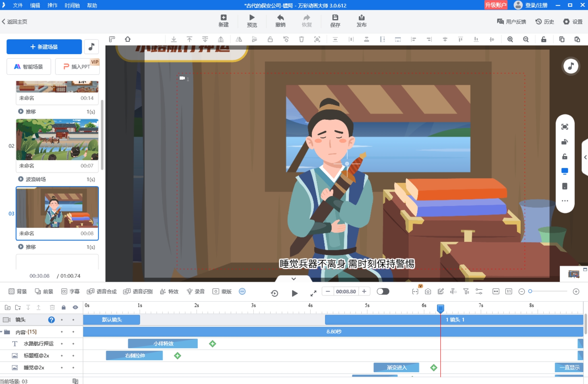Open the 编辑 menu
The height and width of the screenshot is (384, 588).
[35, 5]
